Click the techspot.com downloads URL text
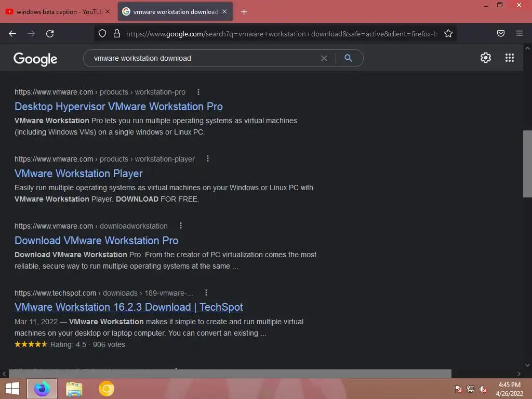The height and width of the screenshot is (399, 532). (x=103, y=293)
